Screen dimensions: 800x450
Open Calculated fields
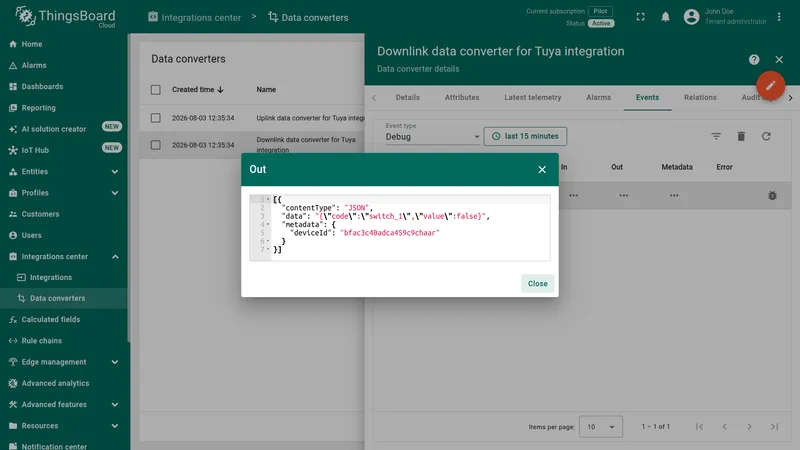point(64,319)
